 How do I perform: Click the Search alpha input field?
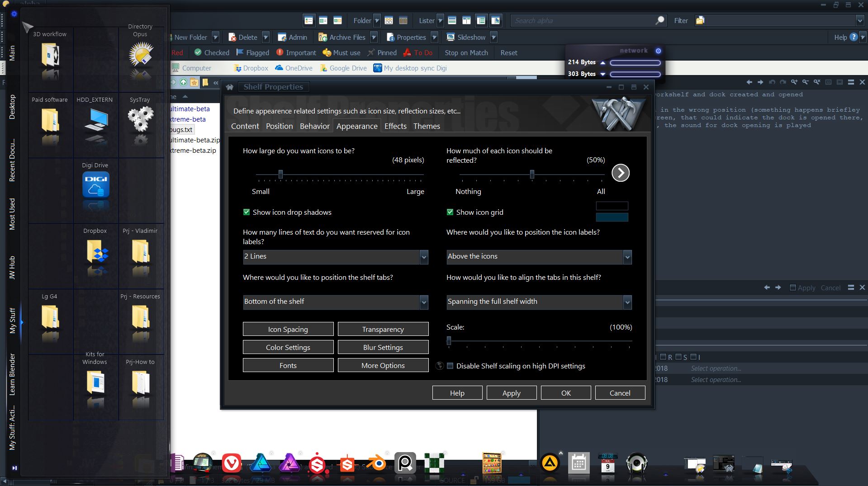[583, 20]
